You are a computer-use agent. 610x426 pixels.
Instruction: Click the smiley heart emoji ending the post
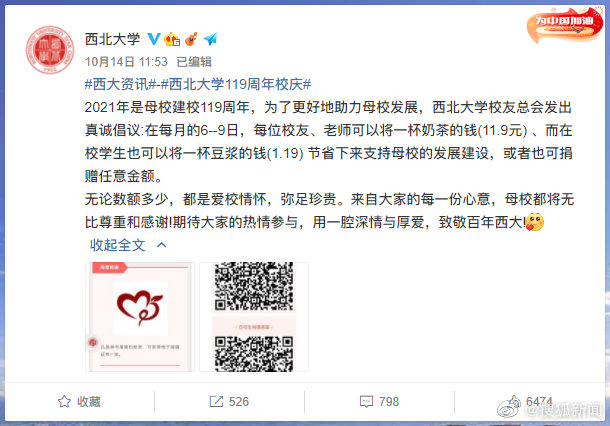[535, 222]
